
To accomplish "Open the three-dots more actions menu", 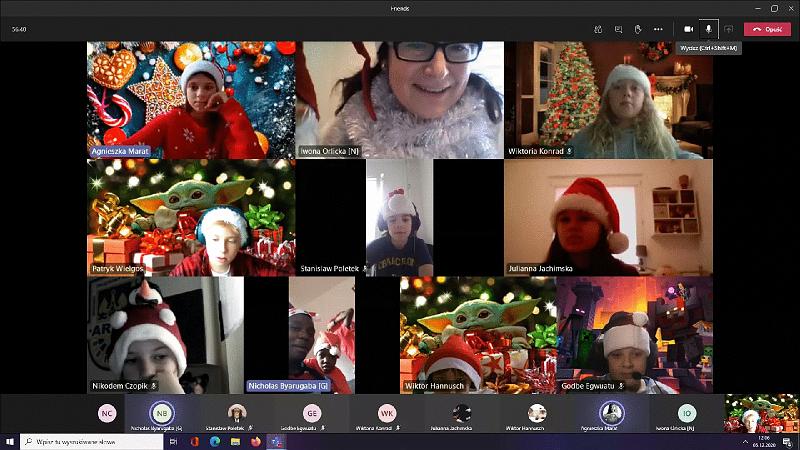I will point(658,30).
